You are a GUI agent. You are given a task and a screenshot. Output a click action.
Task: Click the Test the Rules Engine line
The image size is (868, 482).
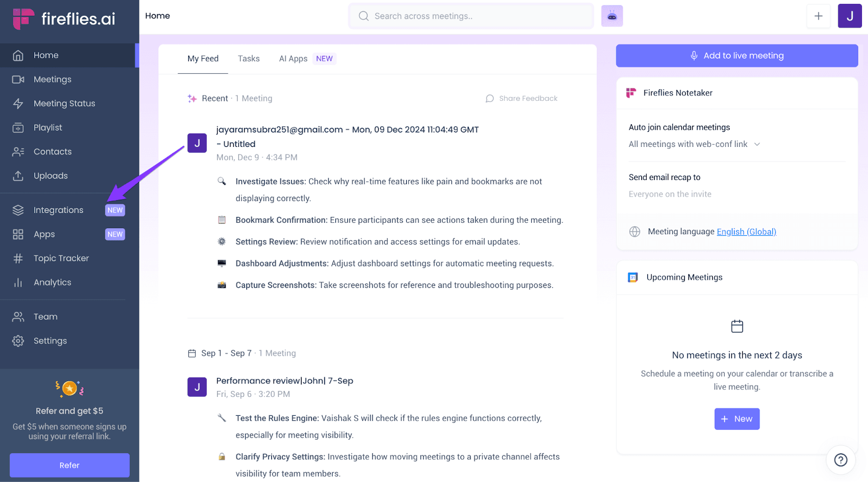click(x=388, y=427)
